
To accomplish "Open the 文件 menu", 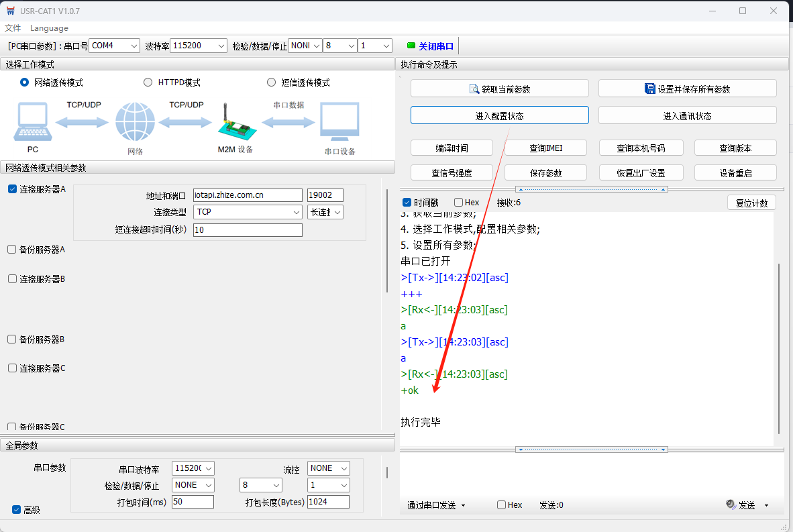I will tap(13, 28).
